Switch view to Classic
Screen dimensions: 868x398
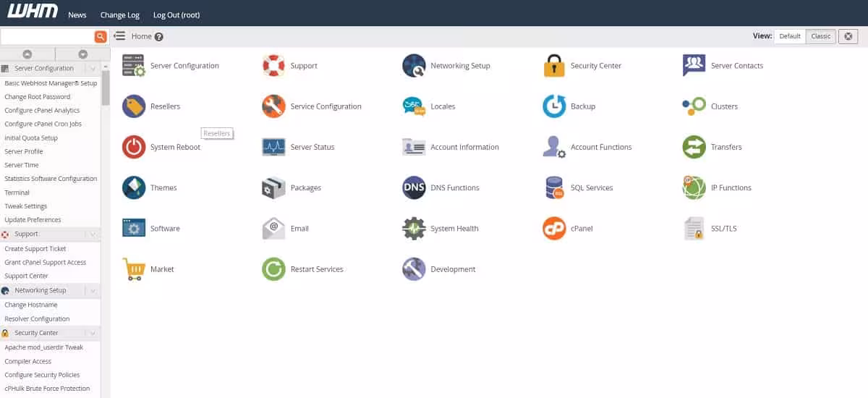(x=821, y=36)
